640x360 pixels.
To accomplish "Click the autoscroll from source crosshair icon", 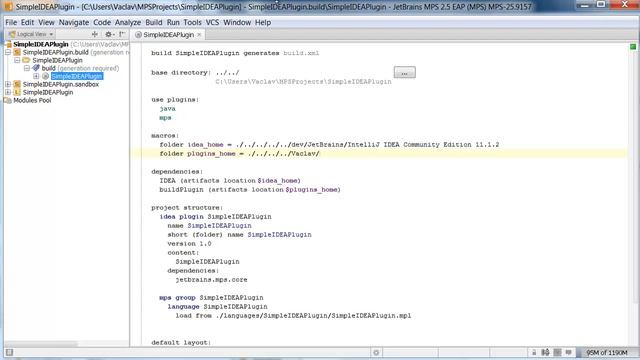I will [x=95, y=34].
